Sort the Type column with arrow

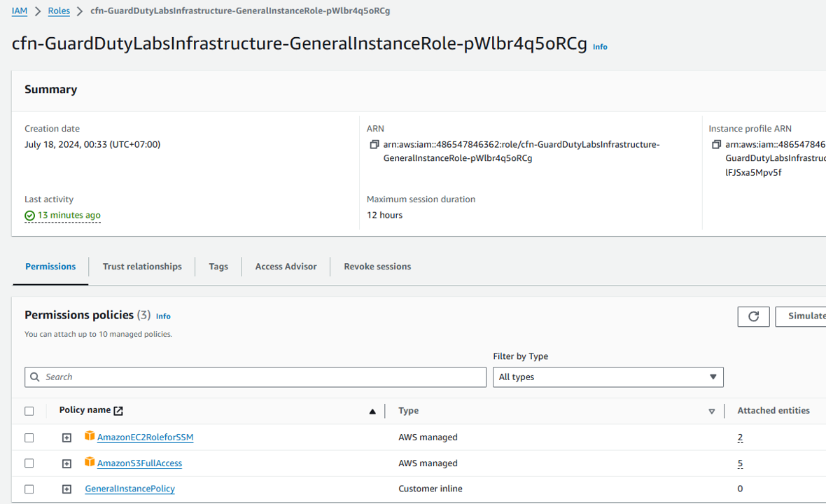712,412
